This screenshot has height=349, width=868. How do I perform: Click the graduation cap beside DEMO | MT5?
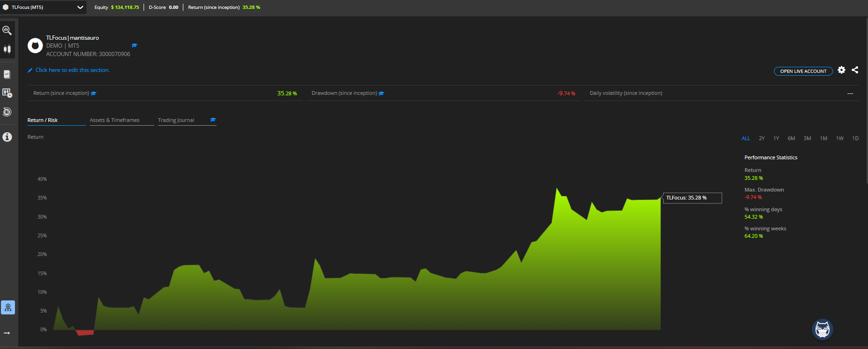point(135,45)
